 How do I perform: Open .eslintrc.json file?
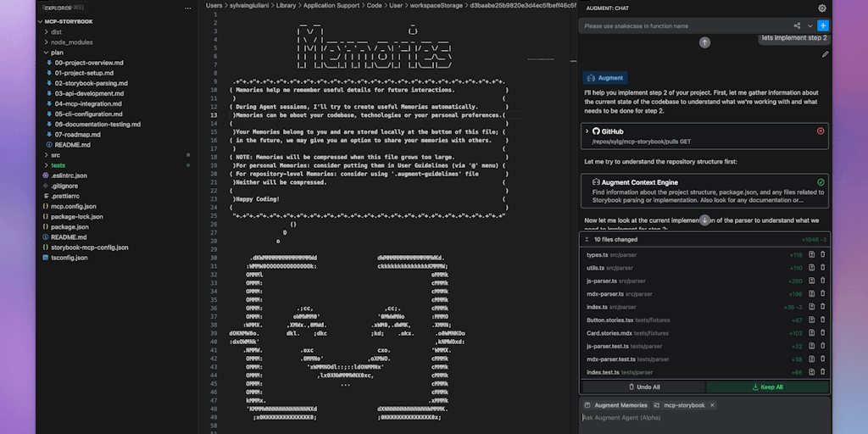tap(69, 175)
